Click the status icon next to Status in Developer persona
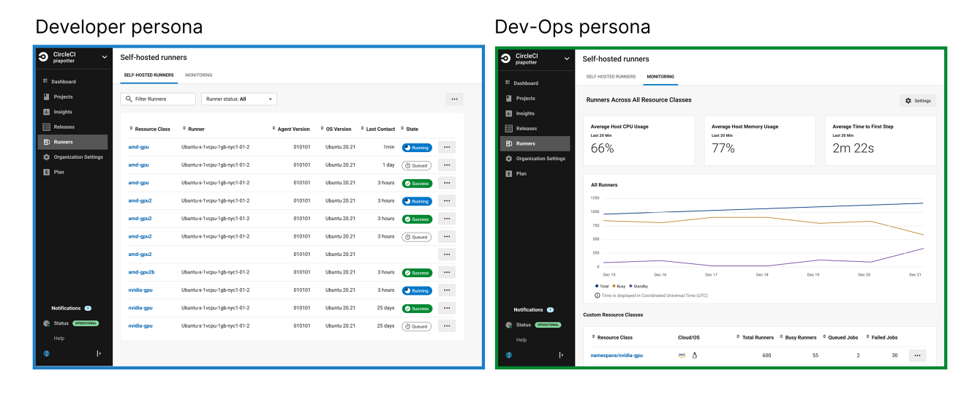The height and width of the screenshot is (414, 980). pos(47,323)
